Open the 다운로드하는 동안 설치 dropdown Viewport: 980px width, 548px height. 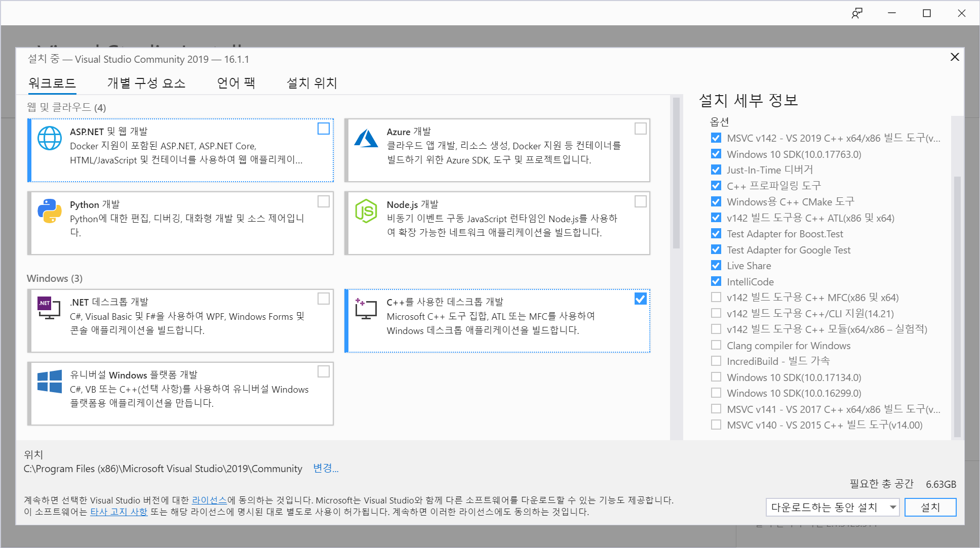[x=833, y=507]
